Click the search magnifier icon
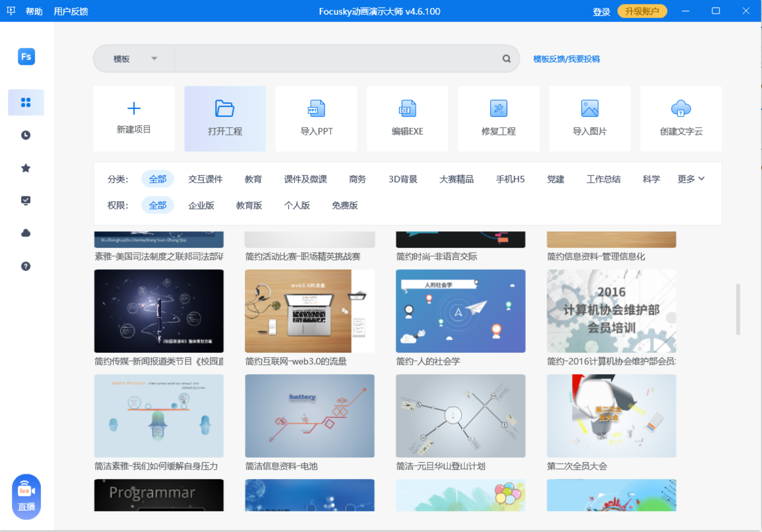 click(506, 59)
